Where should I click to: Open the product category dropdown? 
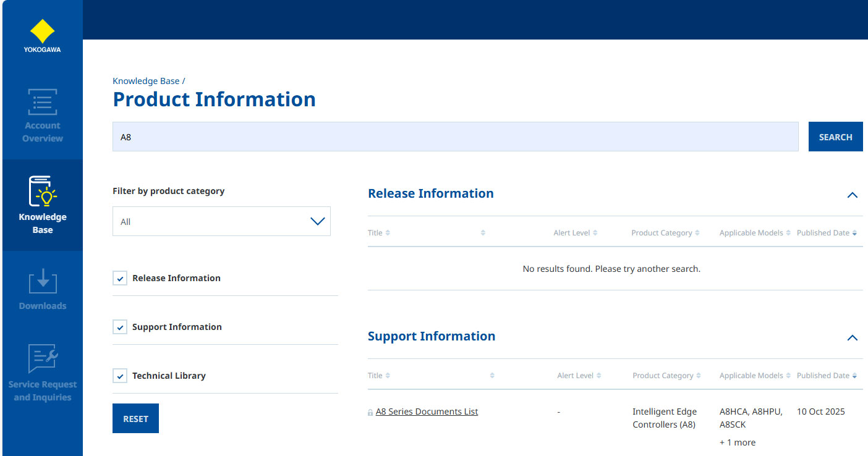point(221,221)
